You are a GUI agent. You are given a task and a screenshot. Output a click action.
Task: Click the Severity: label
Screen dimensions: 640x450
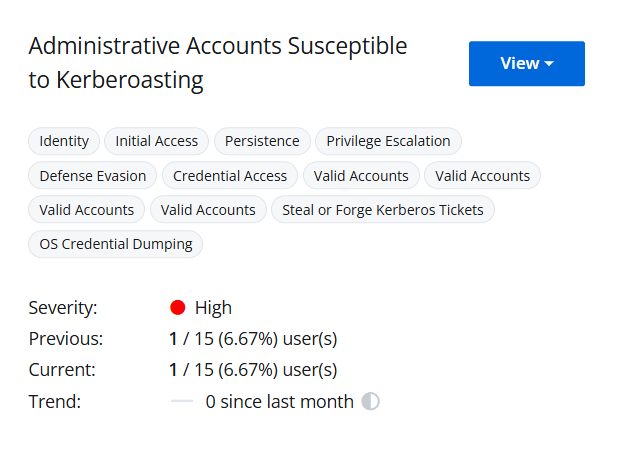63,308
